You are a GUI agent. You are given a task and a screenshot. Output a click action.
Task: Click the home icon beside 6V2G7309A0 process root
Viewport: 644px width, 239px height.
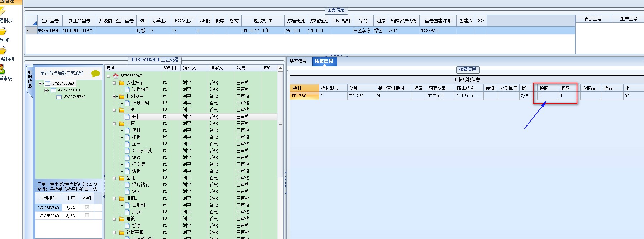point(116,76)
